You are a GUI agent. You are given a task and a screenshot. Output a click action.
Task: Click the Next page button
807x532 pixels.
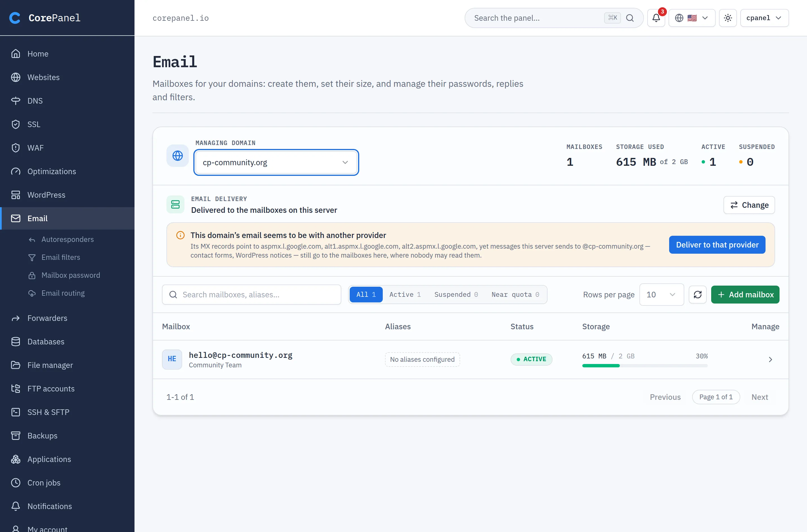[x=759, y=397]
